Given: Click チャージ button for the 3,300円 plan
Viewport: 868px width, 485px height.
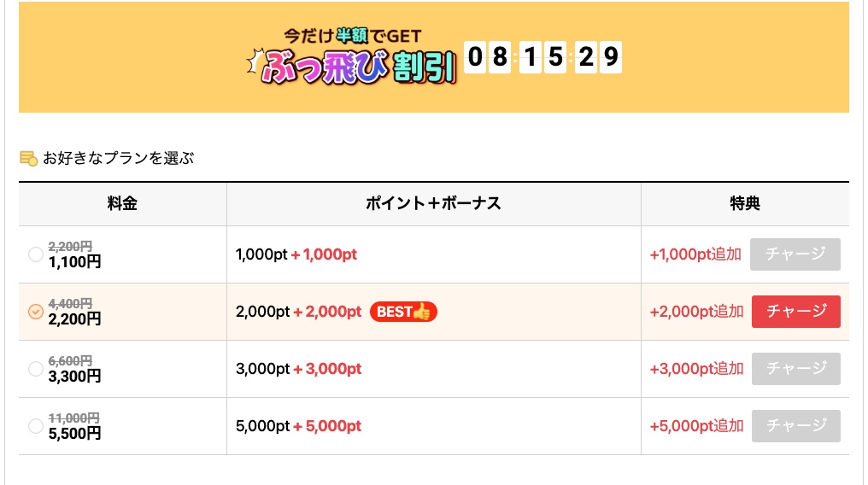Looking at the screenshot, I should [795, 369].
